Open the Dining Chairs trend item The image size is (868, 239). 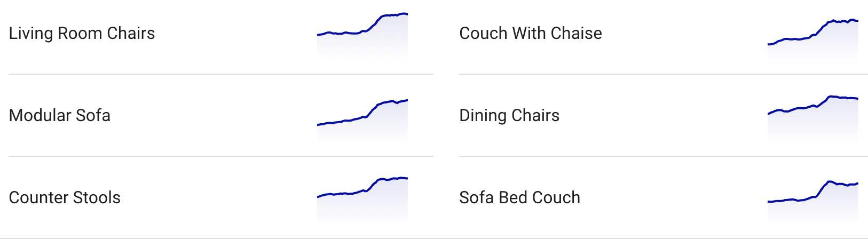[x=664, y=115]
